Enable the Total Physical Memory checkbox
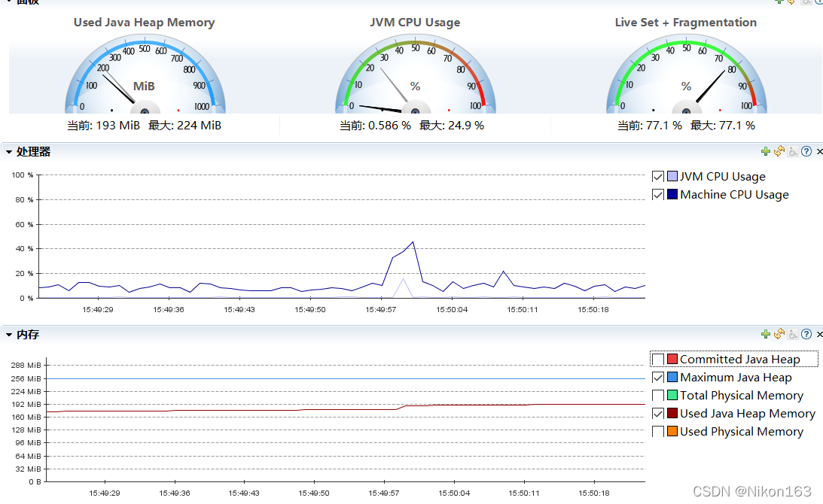This screenshot has width=823, height=504. pyautogui.click(x=657, y=395)
